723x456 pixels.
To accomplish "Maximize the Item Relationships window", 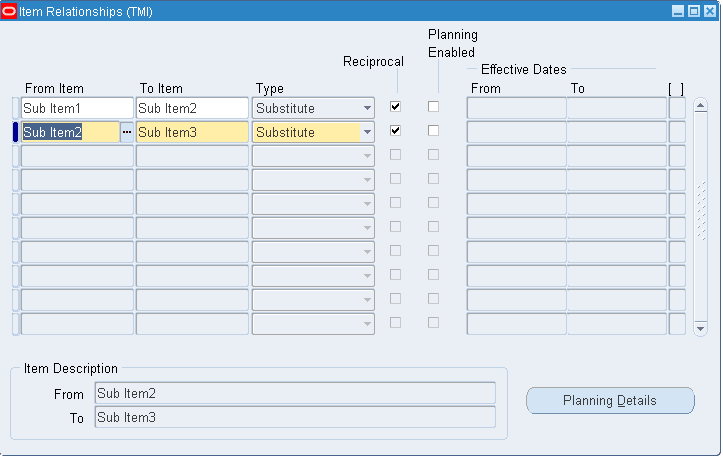I will coord(693,12).
